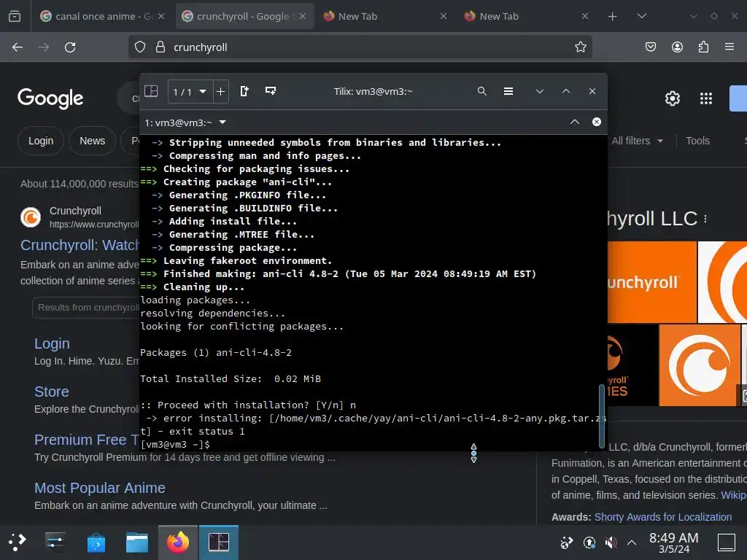Expand the All filters dropdown
The image size is (747, 560).
point(637,141)
